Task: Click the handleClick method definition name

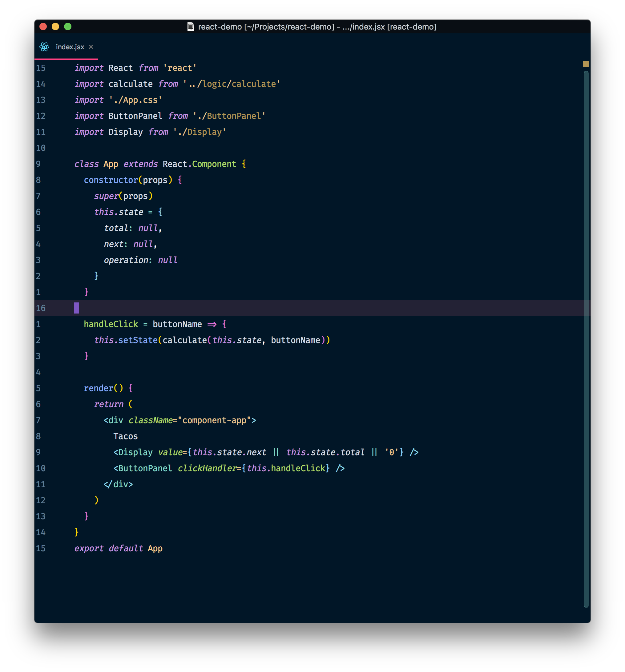Action: (111, 324)
